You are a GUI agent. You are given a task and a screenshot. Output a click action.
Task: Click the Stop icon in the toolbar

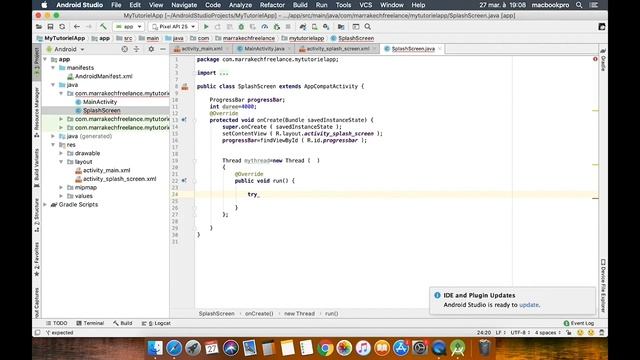[288, 27]
